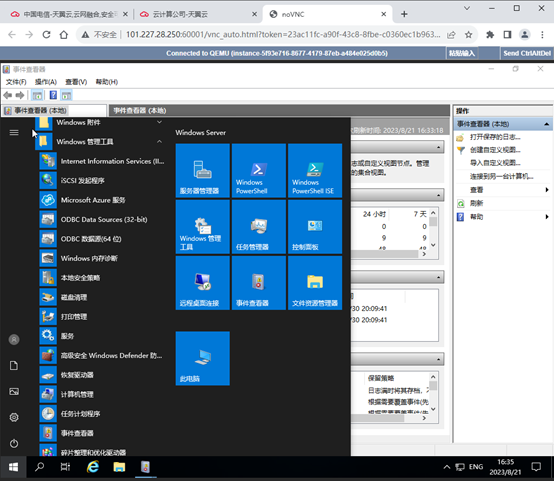Screen dimensions: 554x481
Task: Click the Start menu hamburger expand button
Action: click(x=14, y=133)
